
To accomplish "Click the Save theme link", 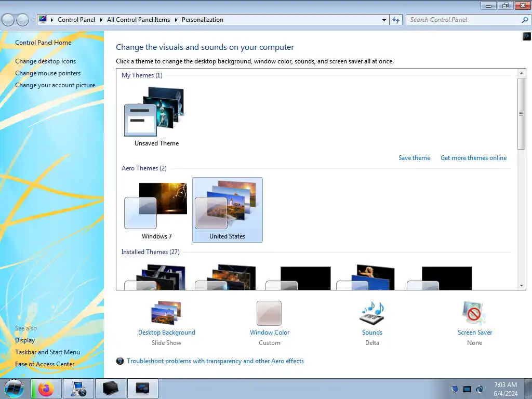I will (414, 158).
